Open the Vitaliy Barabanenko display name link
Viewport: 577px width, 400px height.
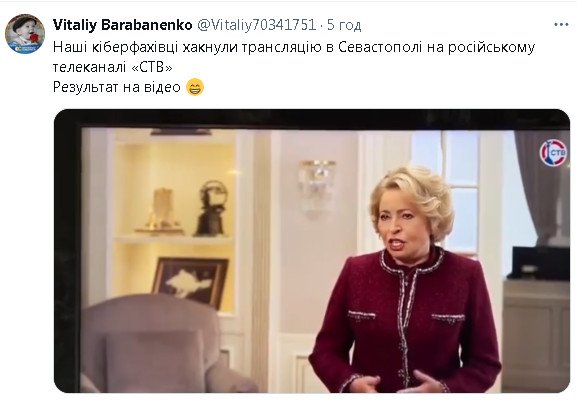[123, 25]
